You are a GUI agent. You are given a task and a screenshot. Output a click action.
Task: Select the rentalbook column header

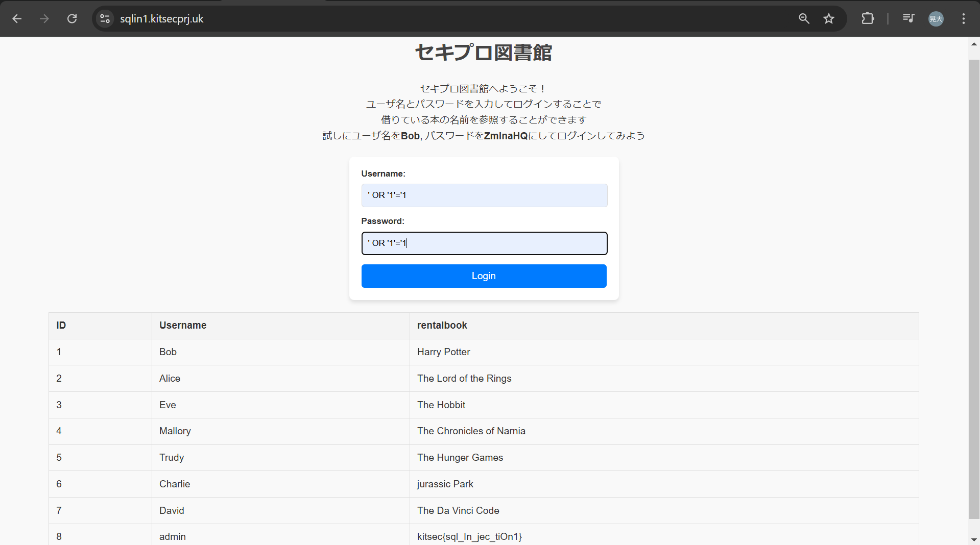(x=664, y=326)
